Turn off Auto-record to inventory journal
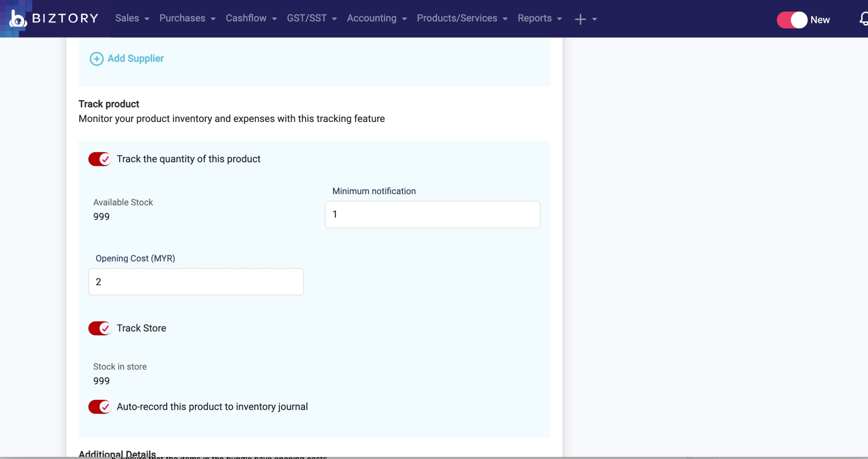 100,406
